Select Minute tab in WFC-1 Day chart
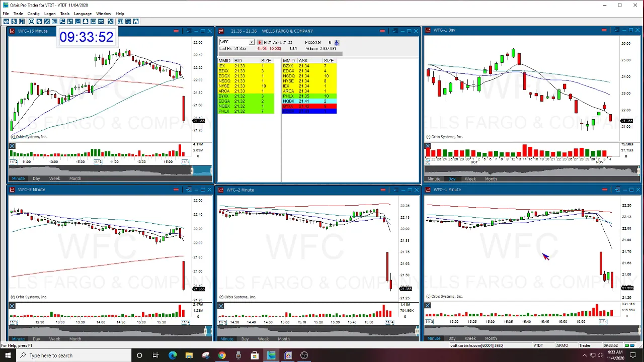The image size is (644, 362). click(434, 179)
